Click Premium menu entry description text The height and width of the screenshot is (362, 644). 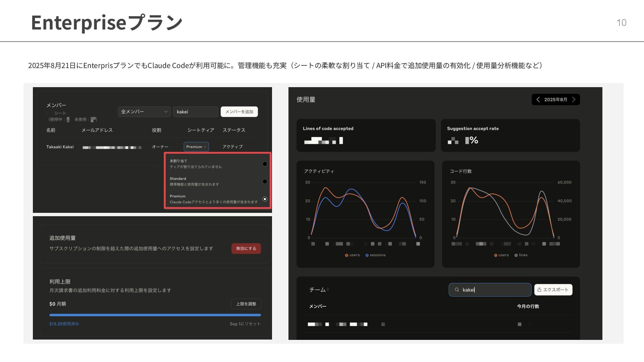pos(214,202)
